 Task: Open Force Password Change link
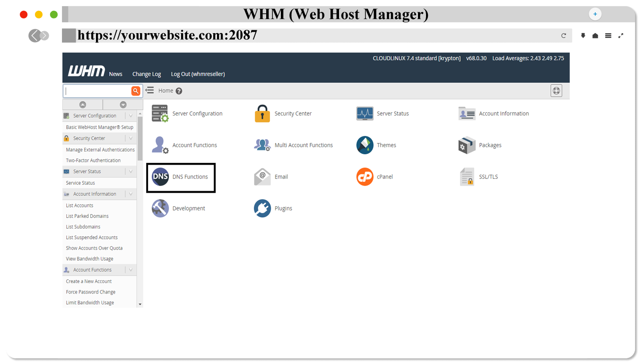(91, 292)
